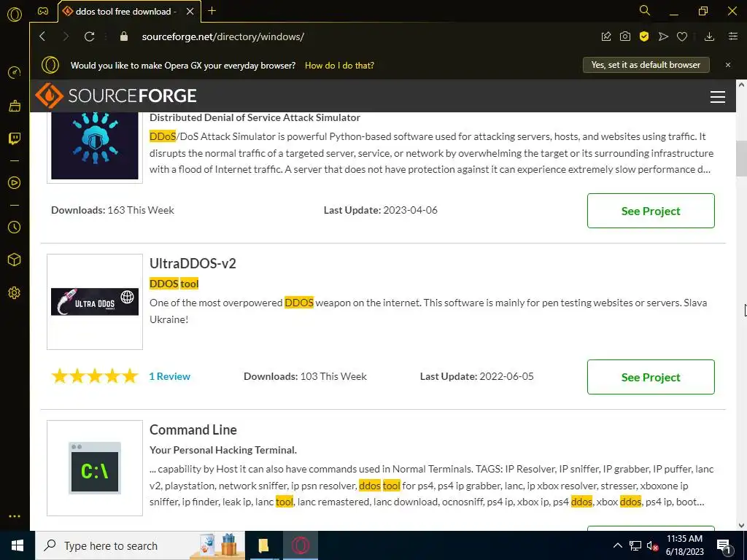Click 'Distributed Denial of Service Attack Simulator' text
Screen dimensions: 747x560
(255, 117)
